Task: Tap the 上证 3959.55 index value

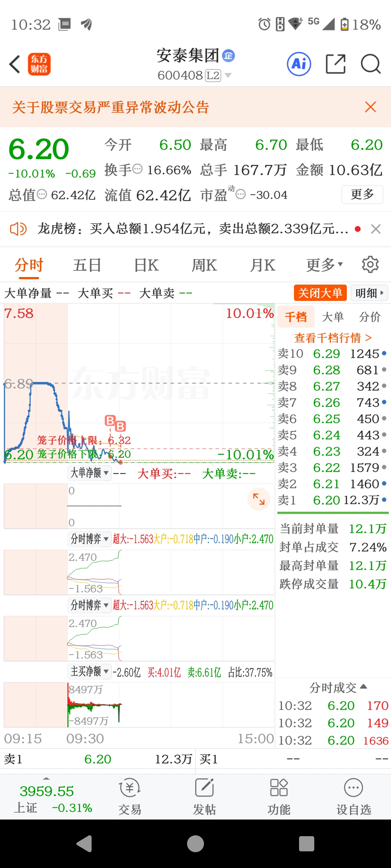Action: pyautogui.click(x=47, y=791)
